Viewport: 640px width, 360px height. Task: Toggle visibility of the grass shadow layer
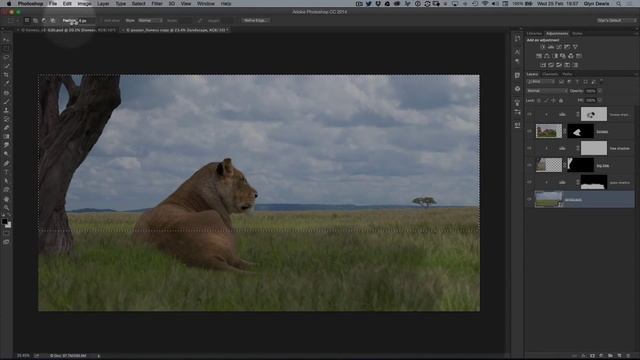tap(529, 182)
